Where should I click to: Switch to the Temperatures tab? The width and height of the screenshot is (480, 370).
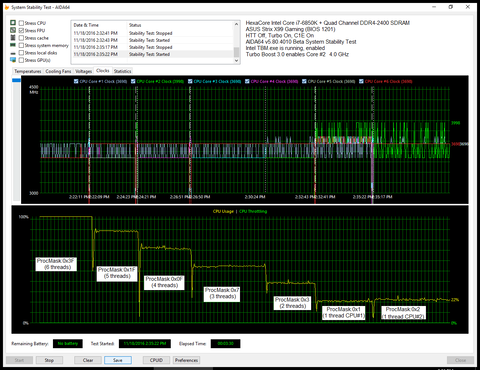[28, 71]
